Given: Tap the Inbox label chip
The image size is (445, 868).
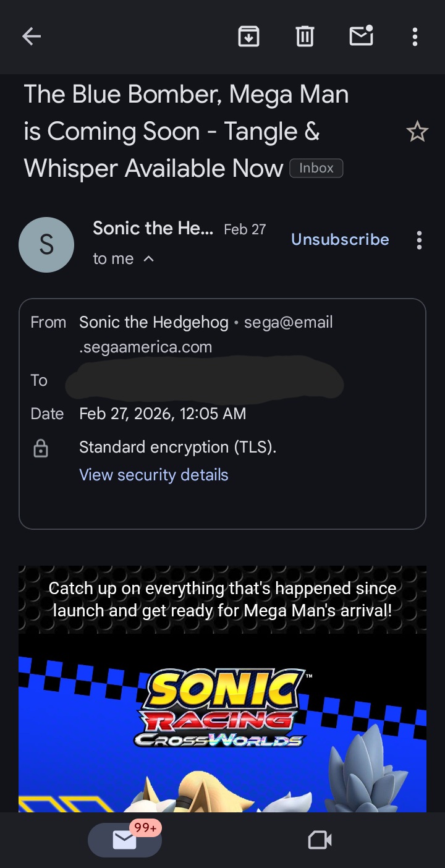Looking at the screenshot, I should click(x=316, y=168).
